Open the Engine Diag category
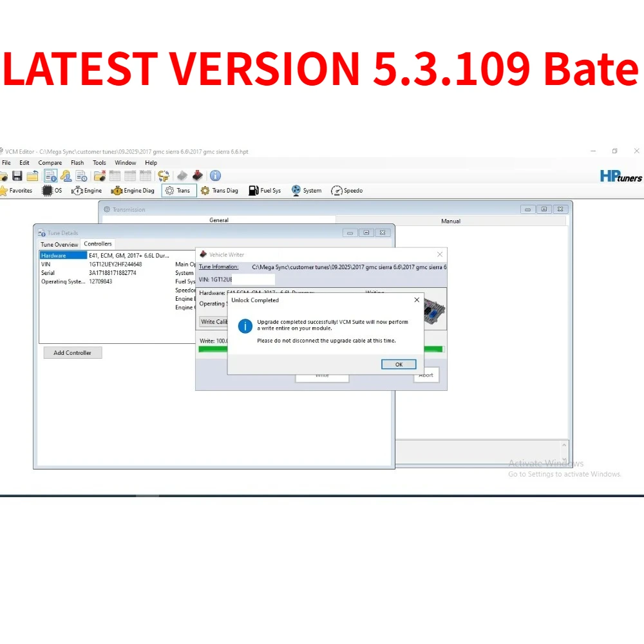The image size is (644, 644). coord(133,191)
